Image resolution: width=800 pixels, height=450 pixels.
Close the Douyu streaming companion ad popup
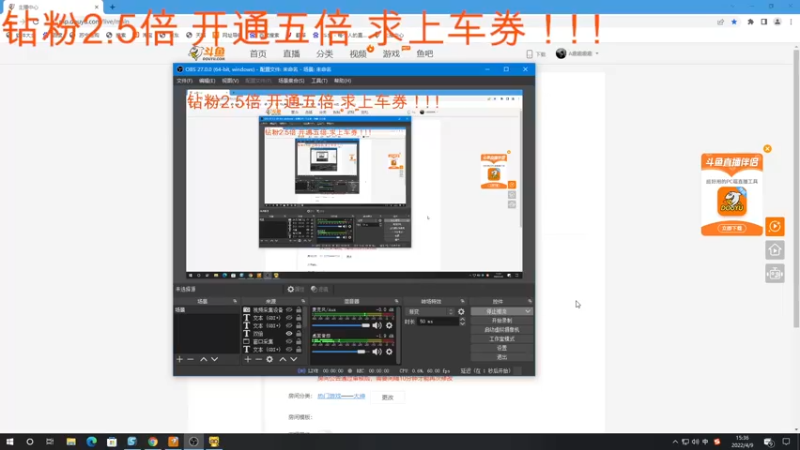[767, 149]
